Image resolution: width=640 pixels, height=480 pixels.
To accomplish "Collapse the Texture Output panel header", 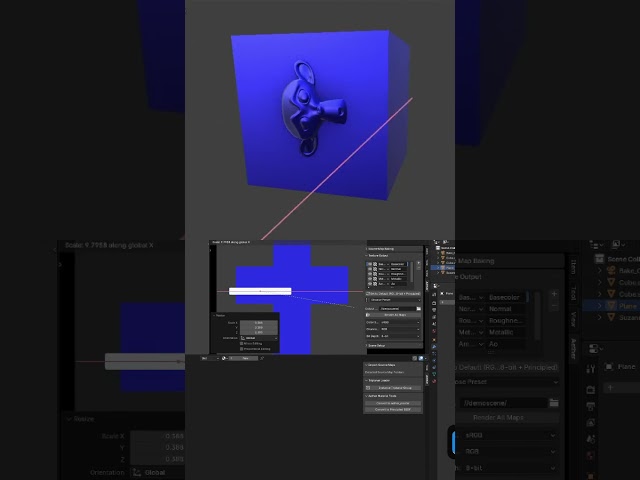I will coord(378,256).
